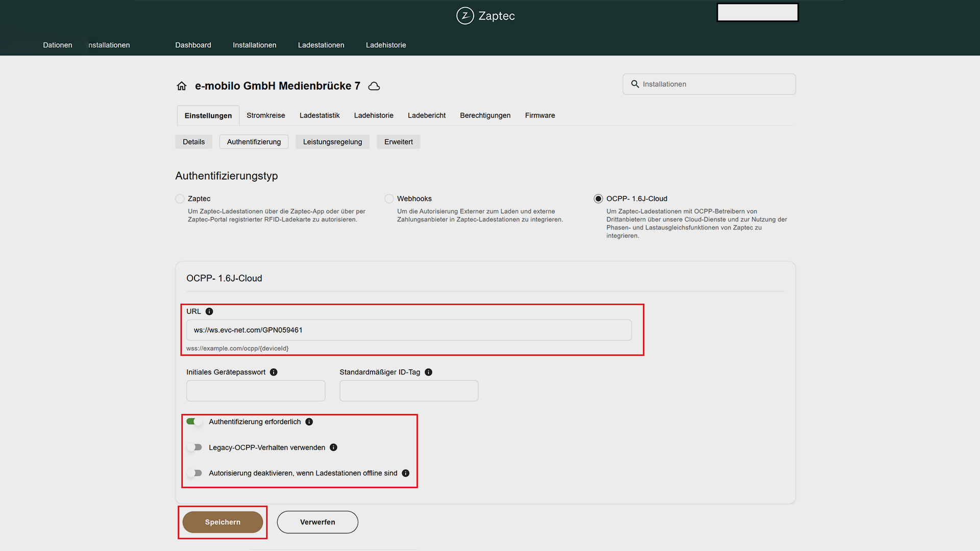The image size is (980, 551).
Task: Click the e-mobilo GmbH Medienbrücke 7 title
Action: tap(278, 86)
